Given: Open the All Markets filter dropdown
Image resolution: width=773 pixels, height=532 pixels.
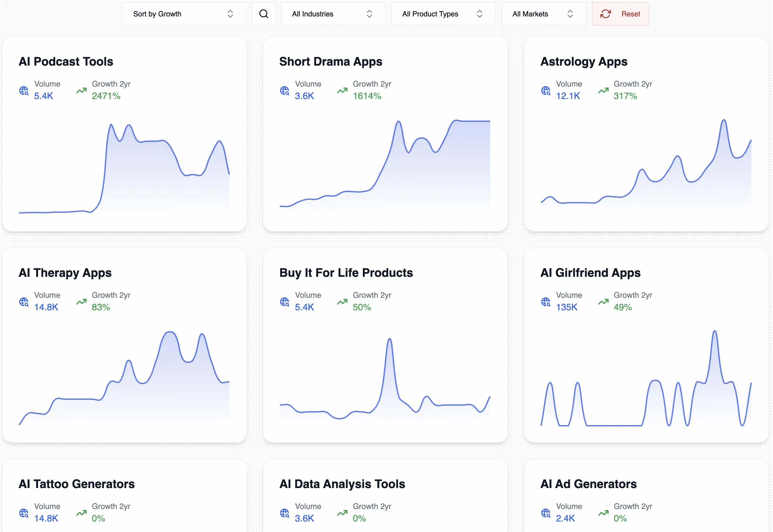Looking at the screenshot, I should [x=544, y=14].
